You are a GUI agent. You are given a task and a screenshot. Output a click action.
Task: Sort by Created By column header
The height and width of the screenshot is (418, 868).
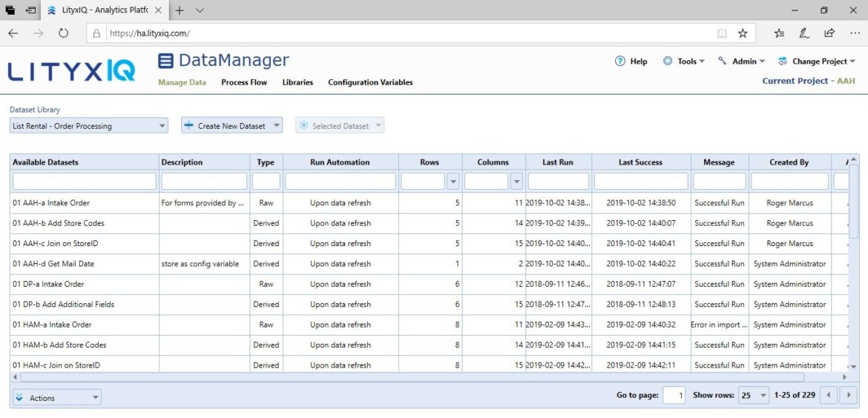click(789, 162)
